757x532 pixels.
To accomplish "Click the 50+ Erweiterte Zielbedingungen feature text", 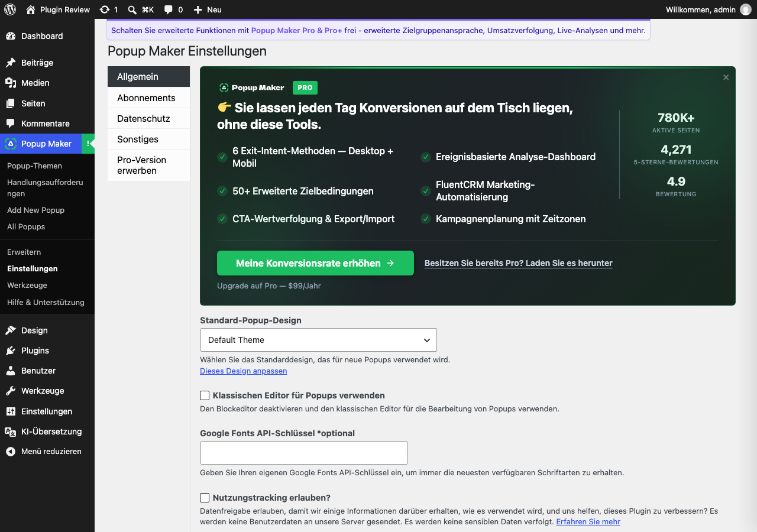I will coord(303,192).
